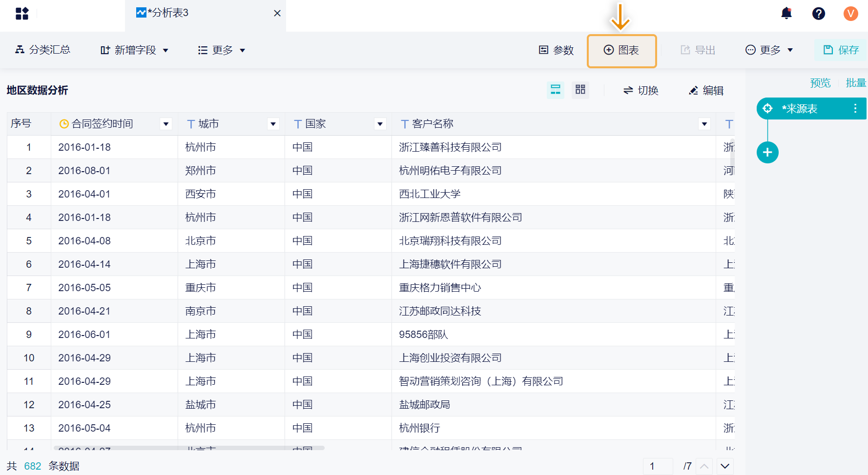Click the 合同签约时间 clock type icon
The height and width of the screenshot is (475, 868).
pyautogui.click(x=64, y=124)
